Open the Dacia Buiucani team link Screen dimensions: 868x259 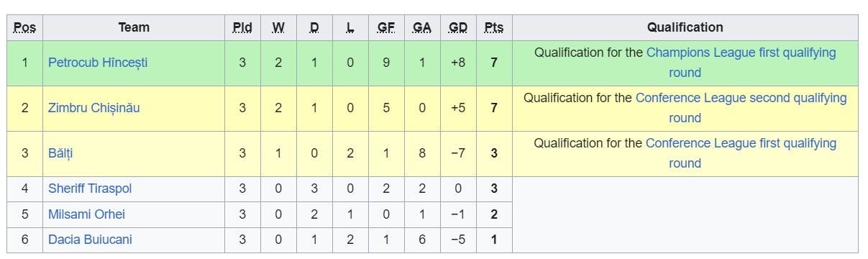click(90, 240)
